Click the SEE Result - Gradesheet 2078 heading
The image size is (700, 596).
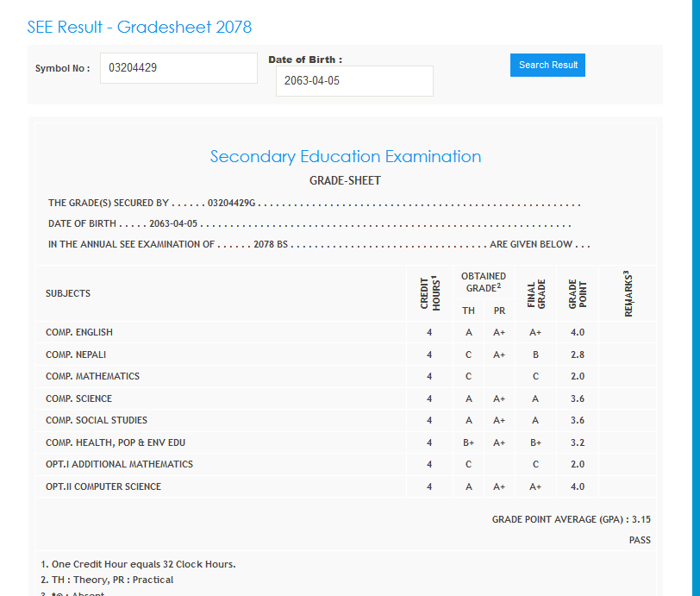click(140, 27)
